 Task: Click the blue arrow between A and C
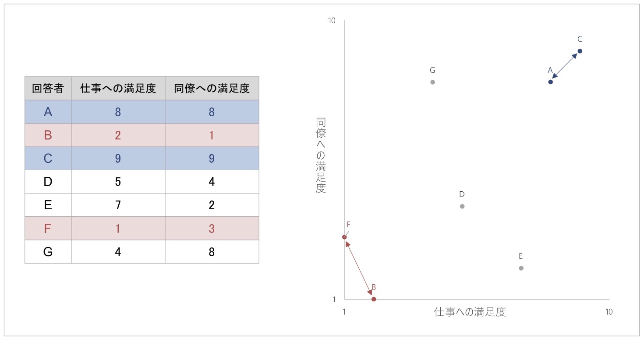tap(565, 67)
